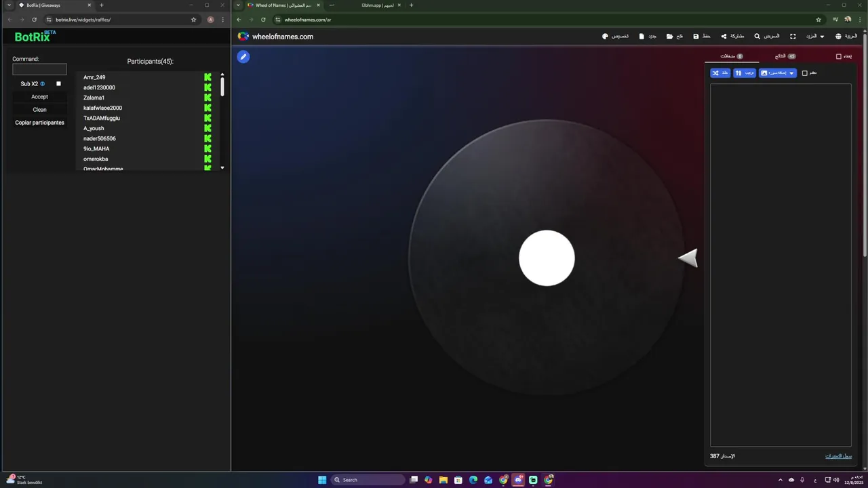868x488 pixels.
Task: Click participant name nader506506
Action: 100,138
